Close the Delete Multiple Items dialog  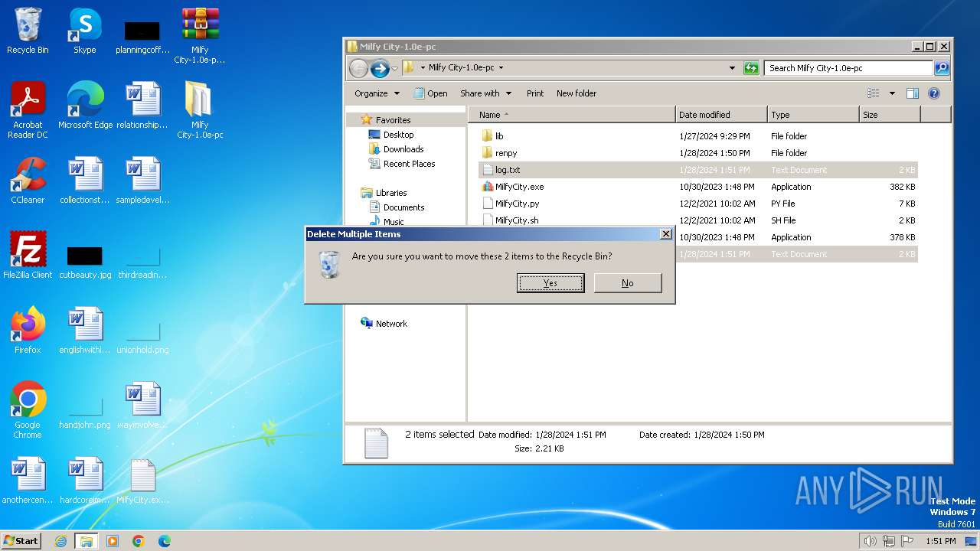(665, 234)
